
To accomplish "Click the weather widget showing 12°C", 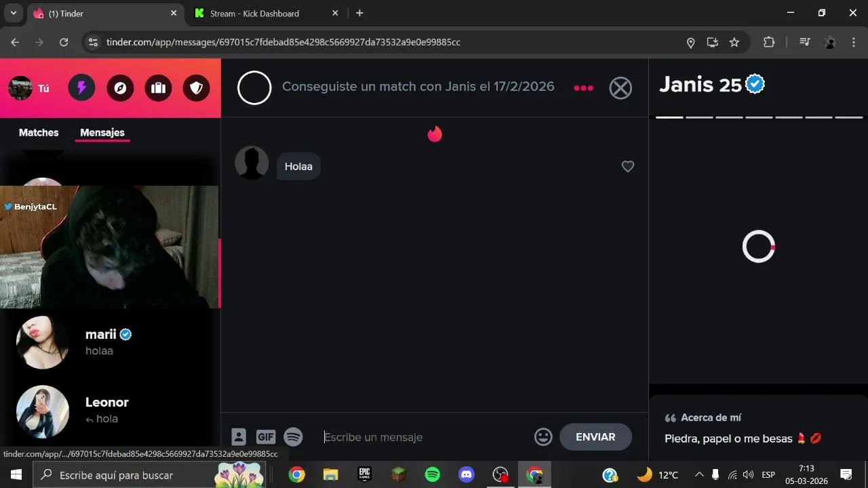I will click(x=657, y=474).
